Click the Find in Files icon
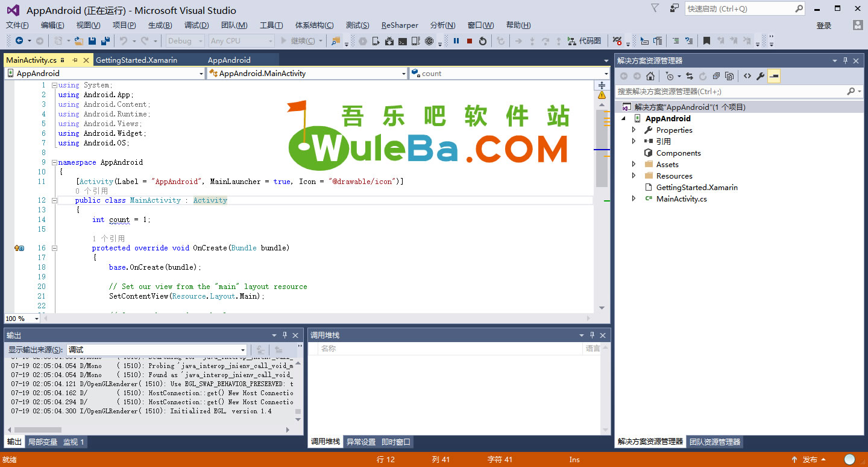The height and width of the screenshot is (467, 868). (x=336, y=41)
